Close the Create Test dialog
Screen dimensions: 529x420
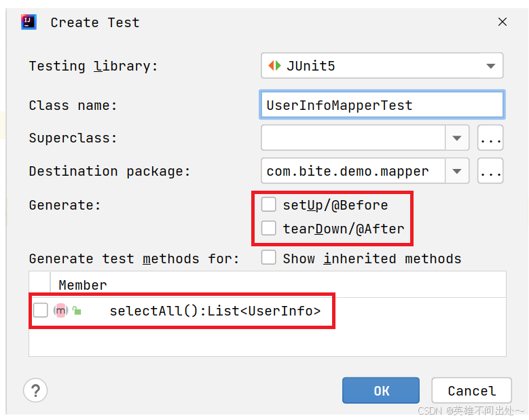pyautogui.click(x=503, y=22)
